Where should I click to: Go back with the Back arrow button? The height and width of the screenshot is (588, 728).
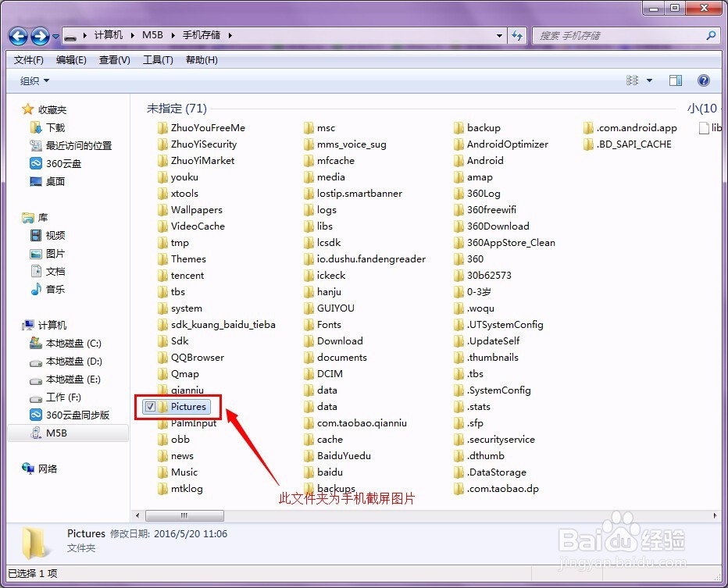[x=19, y=36]
